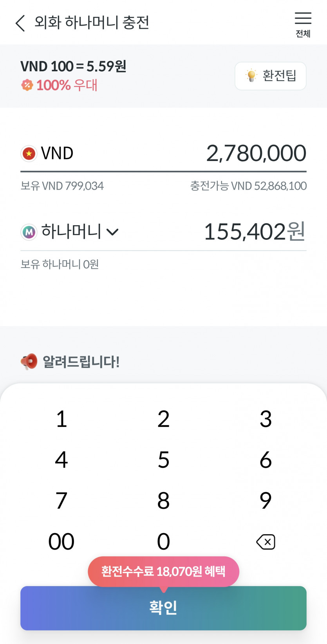The image size is (327, 644).
Task: Open 환전팁 lightbulb tips
Action: coord(270,76)
